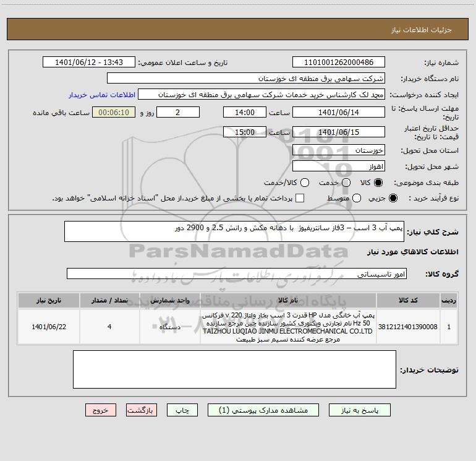Click the delivery city field اهواز
Screen dimensions: 476x461
point(339,166)
